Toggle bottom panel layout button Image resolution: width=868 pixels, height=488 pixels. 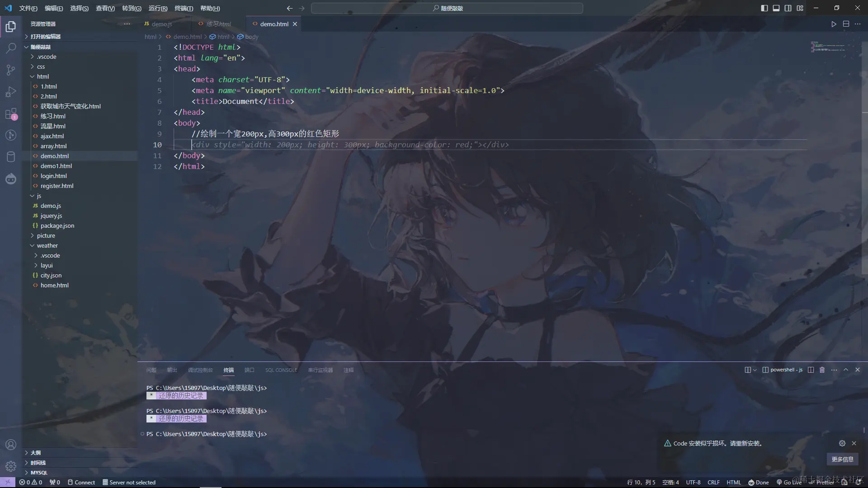[776, 8]
